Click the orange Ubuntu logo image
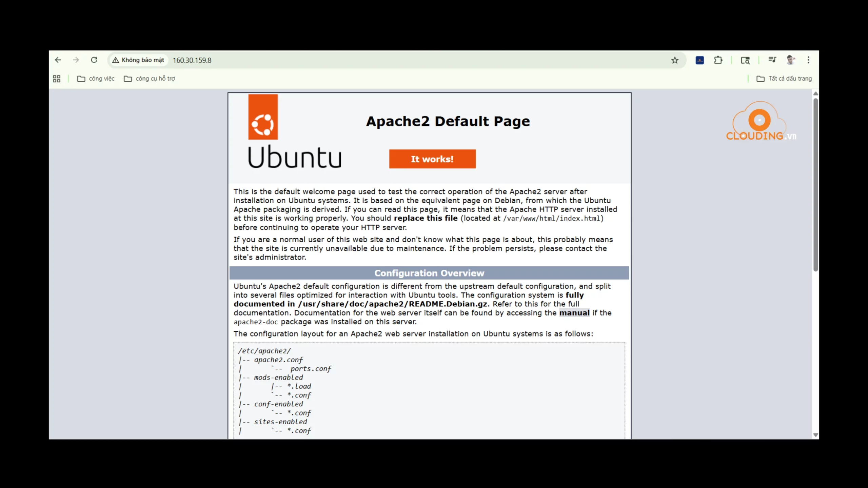This screenshot has width=868, height=488. [263, 117]
